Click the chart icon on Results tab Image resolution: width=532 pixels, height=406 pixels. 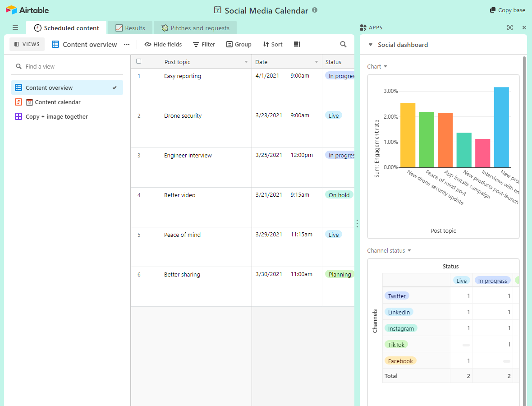point(119,28)
